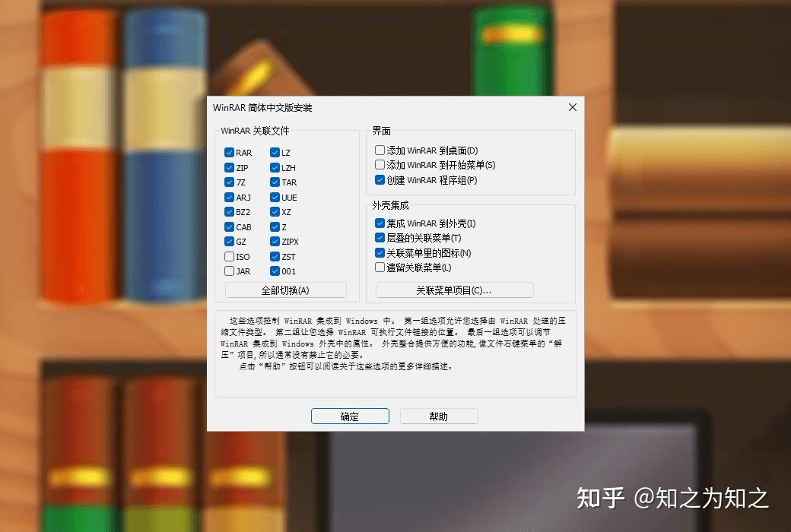
Task: Toggle the UUE association checkbox
Action: (275, 197)
